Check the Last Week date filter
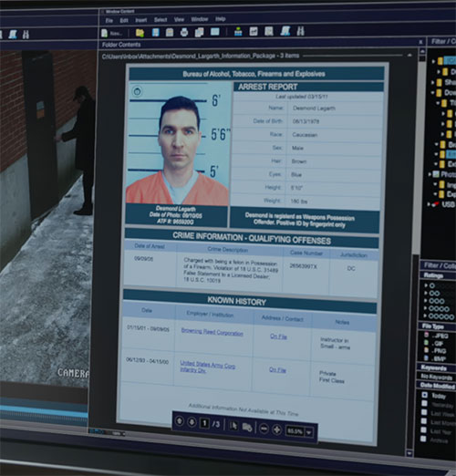Viewport: 456px width, 476px height. coord(424,412)
